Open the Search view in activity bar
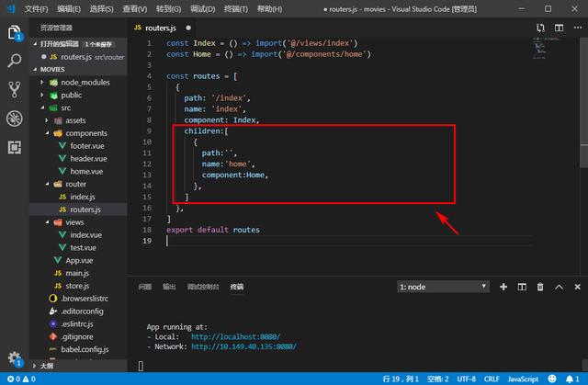588x385 pixels. 15,61
